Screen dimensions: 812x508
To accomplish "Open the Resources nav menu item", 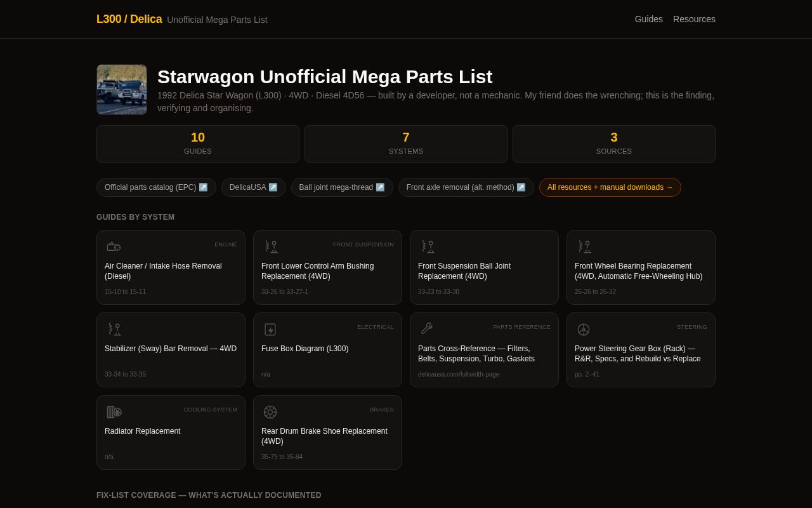I will (694, 19).
